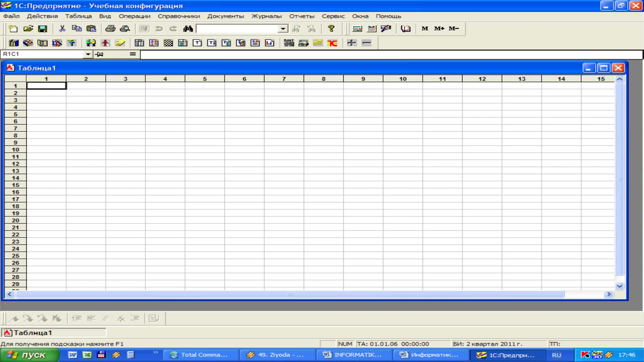This screenshot has width=644, height=362.
Task: Open the Файл menu
Action: (12, 16)
